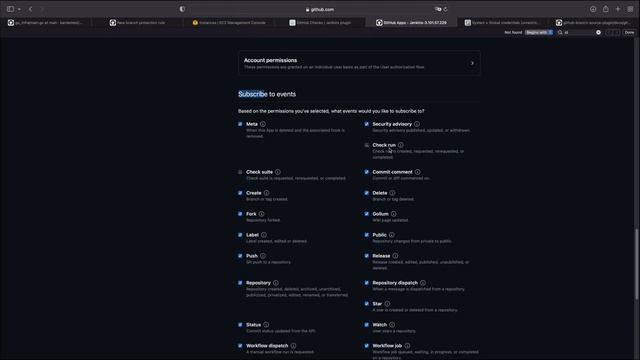Switch to the EC2 Management Console tab
The height and width of the screenshot is (360, 640).
(x=229, y=23)
